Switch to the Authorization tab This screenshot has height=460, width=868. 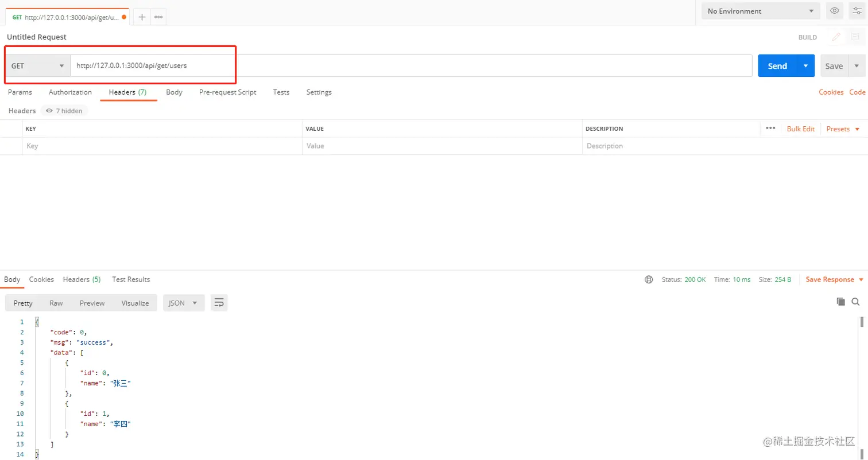[70, 92]
